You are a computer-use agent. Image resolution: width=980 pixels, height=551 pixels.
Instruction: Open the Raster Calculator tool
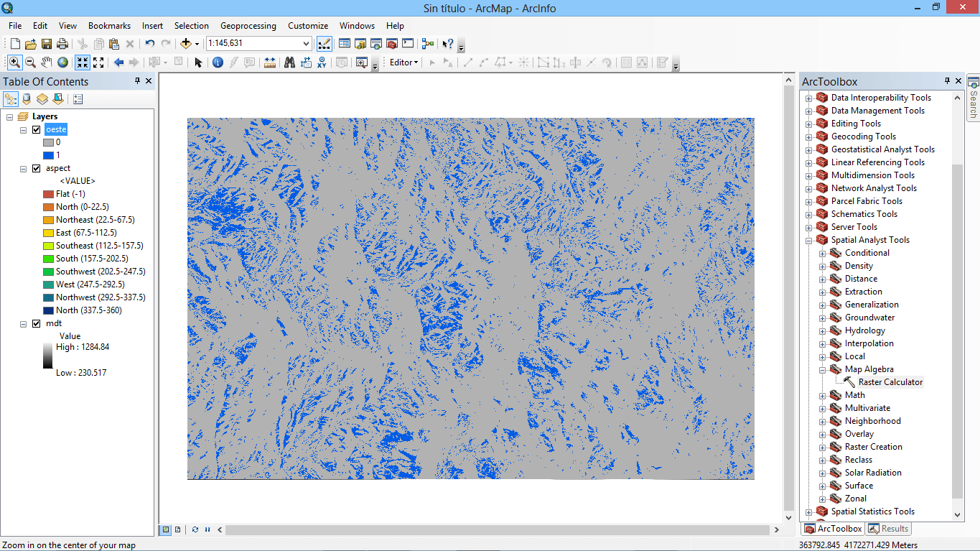pyautogui.click(x=890, y=382)
